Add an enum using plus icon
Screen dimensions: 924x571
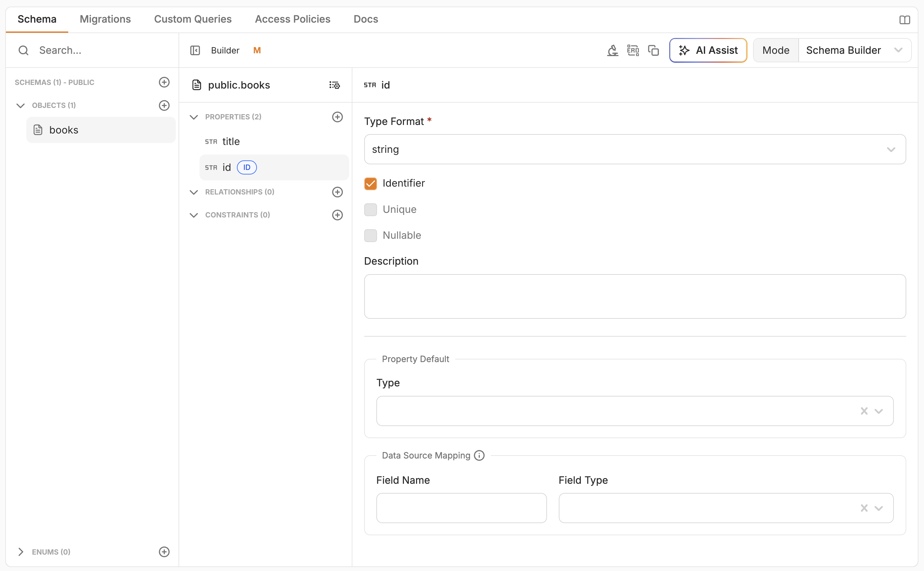164,552
